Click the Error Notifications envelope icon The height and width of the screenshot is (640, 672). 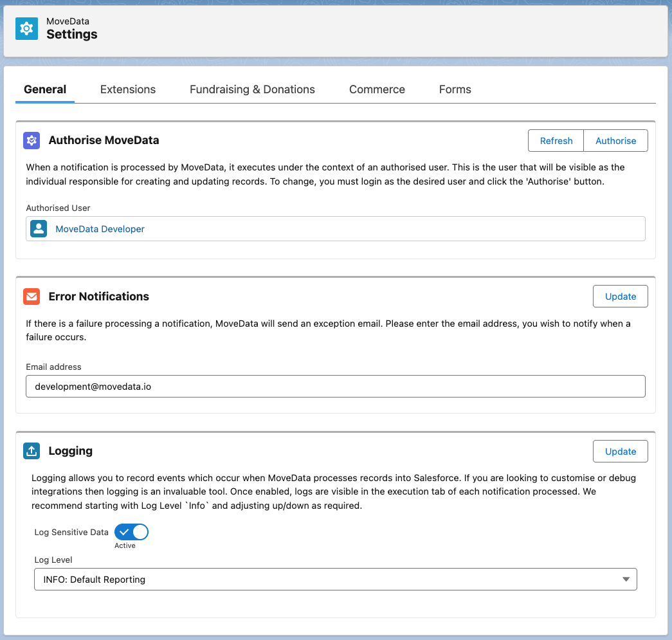[32, 297]
